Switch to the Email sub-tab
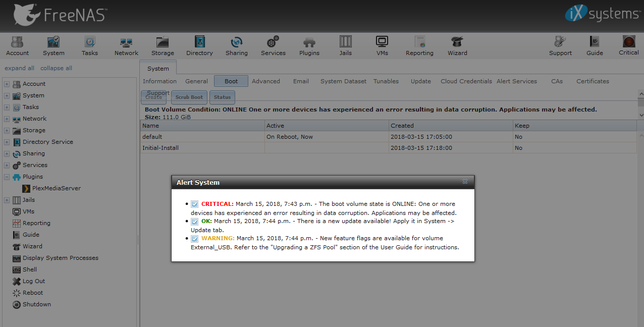 [301, 81]
